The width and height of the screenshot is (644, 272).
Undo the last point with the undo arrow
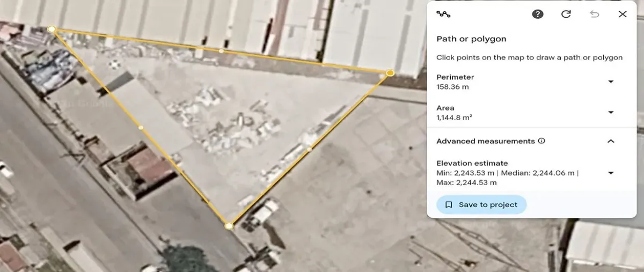[595, 14]
